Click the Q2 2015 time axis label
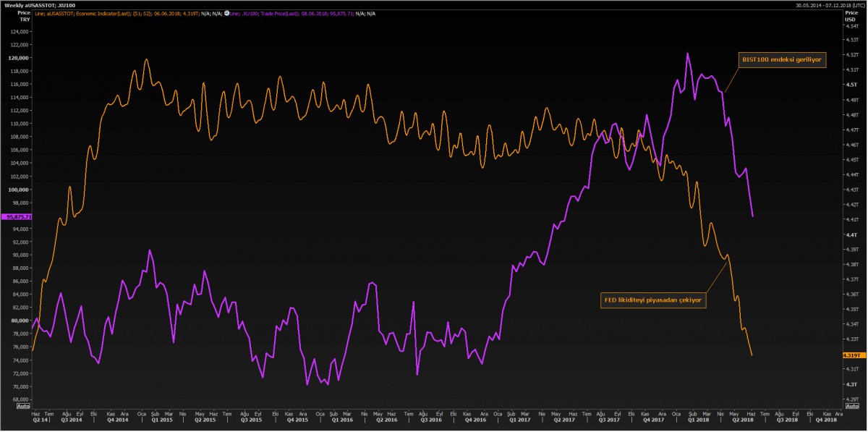Viewport: 868px width, 432px height. 205,419
